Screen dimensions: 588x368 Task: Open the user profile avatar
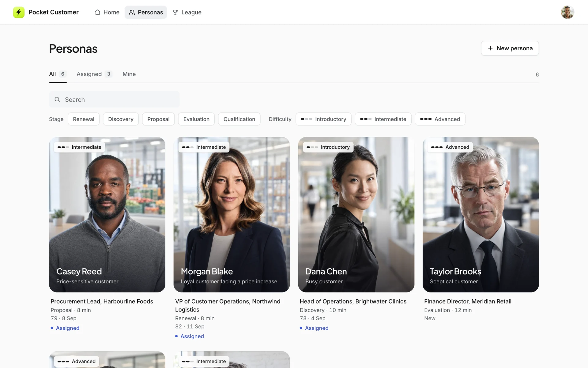pyautogui.click(x=567, y=12)
